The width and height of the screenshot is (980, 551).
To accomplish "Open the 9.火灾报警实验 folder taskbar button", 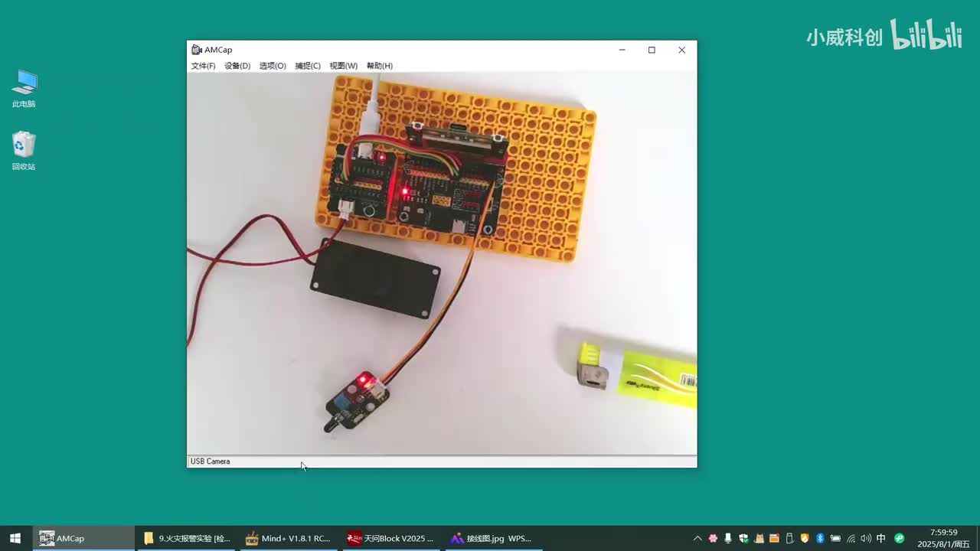I will click(186, 539).
